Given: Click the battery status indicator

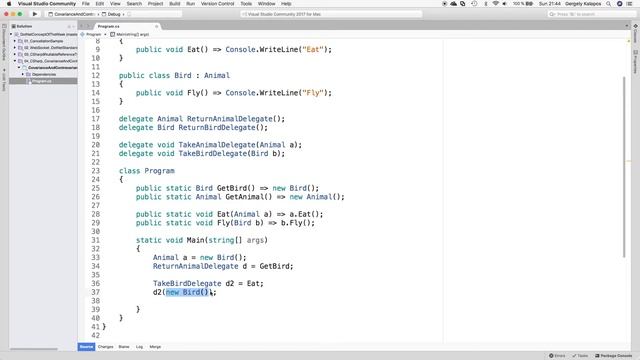Looking at the screenshot, I should click(x=523, y=4).
